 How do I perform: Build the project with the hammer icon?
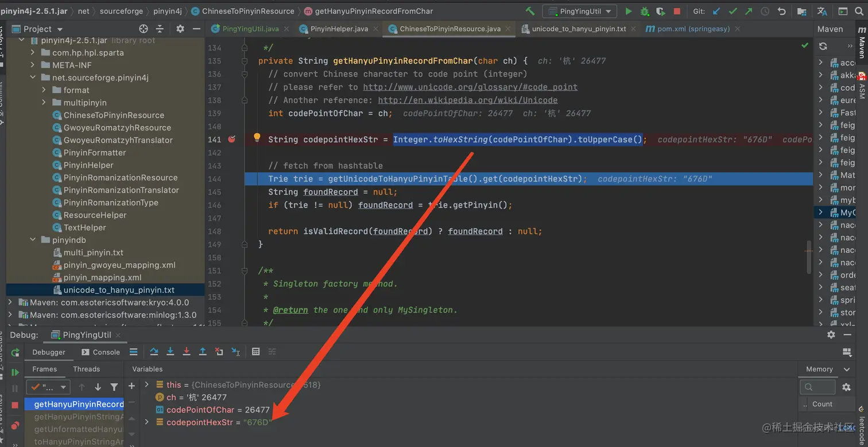tap(530, 11)
